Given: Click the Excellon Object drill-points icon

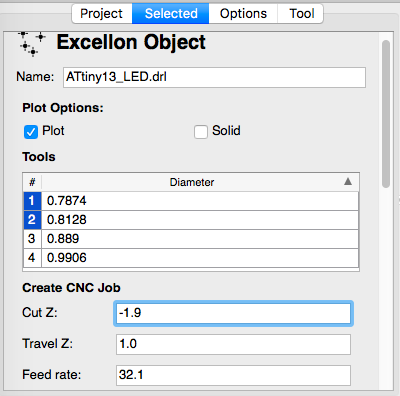Looking at the screenshot, I should [32, 44].
